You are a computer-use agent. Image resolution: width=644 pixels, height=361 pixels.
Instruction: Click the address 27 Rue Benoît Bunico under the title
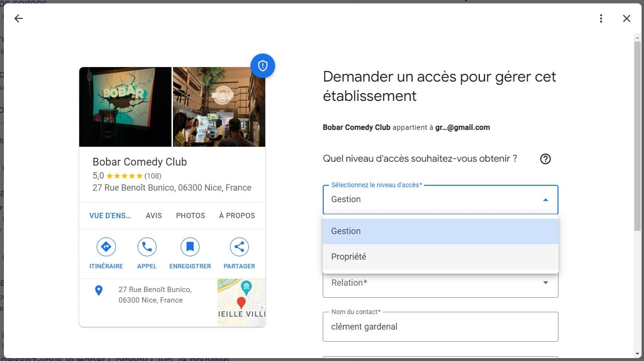tap(172, 188)
